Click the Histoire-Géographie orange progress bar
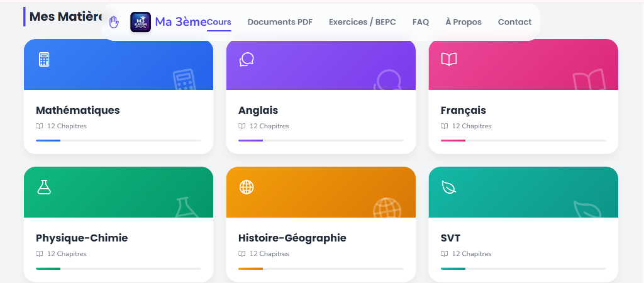644x283 pixels. click(x=250, y=269)
